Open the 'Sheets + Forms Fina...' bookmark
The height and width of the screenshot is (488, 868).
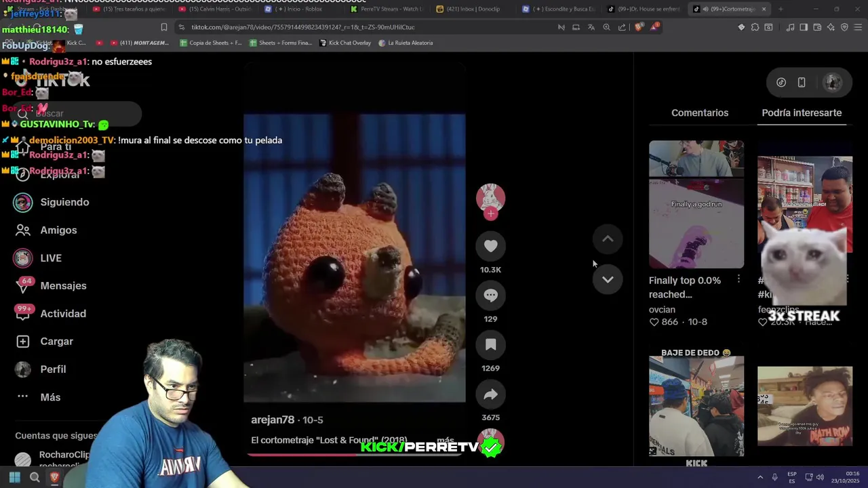click(281, 43)
